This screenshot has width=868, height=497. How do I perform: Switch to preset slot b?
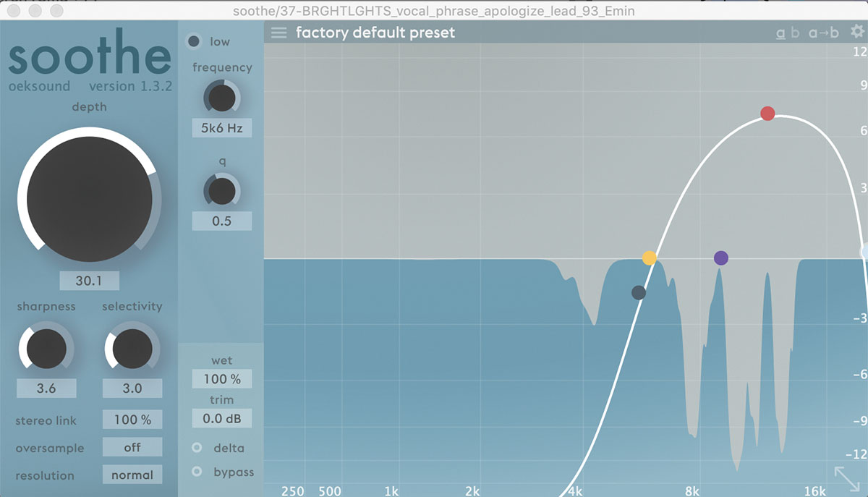click(796, 33)
